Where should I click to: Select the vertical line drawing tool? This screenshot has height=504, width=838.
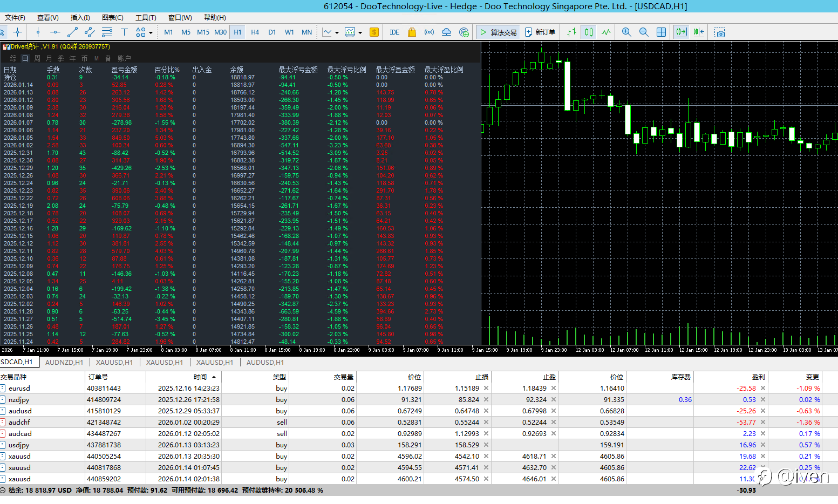point(38,32)
